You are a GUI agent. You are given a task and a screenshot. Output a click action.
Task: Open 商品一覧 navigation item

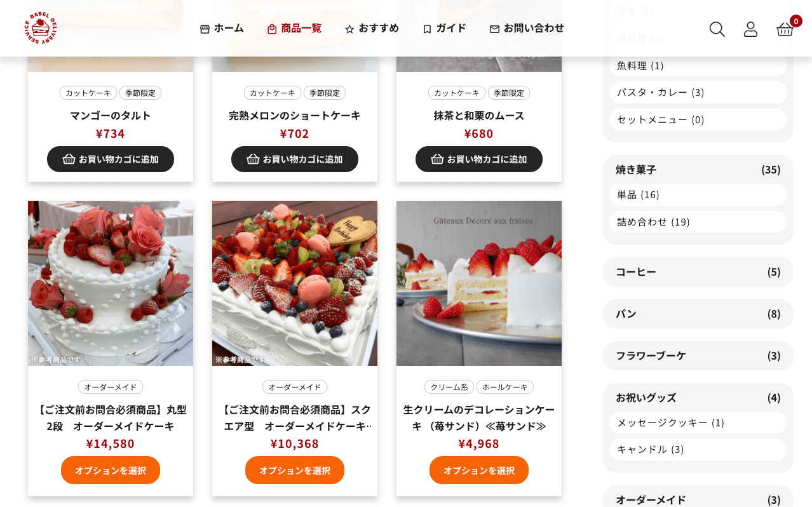click(294, 28)
